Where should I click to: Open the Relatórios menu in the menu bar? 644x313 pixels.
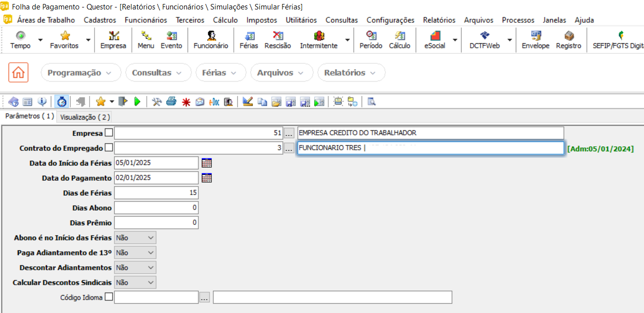click(x=439, y=20)
